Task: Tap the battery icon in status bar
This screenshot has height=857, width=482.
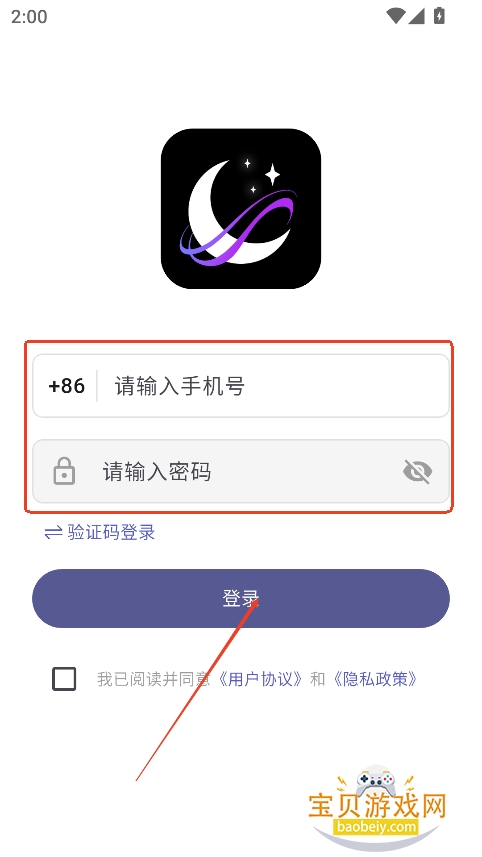Action: coord(439,16)
